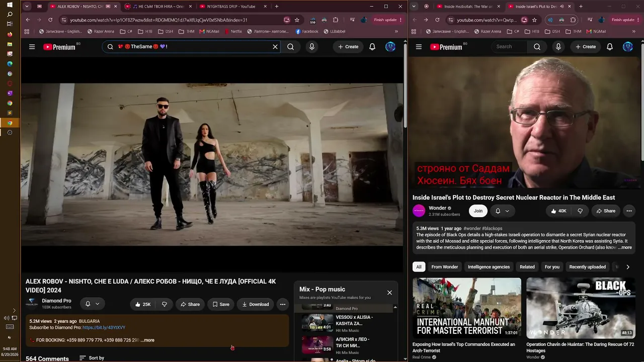Viewport: 644px width, 362px height.
Task: Show hidden bookmarks in the left browser's bookmarks bar
Action: coord(396,31)
